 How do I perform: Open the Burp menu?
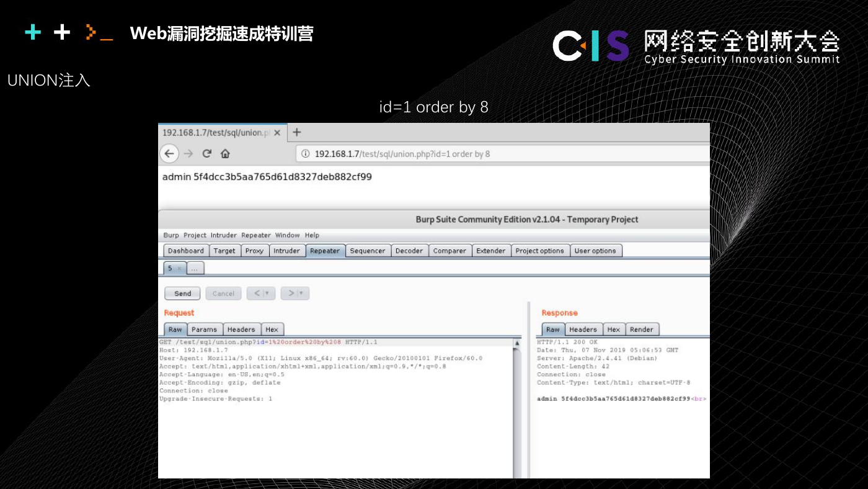coord(170,235)
